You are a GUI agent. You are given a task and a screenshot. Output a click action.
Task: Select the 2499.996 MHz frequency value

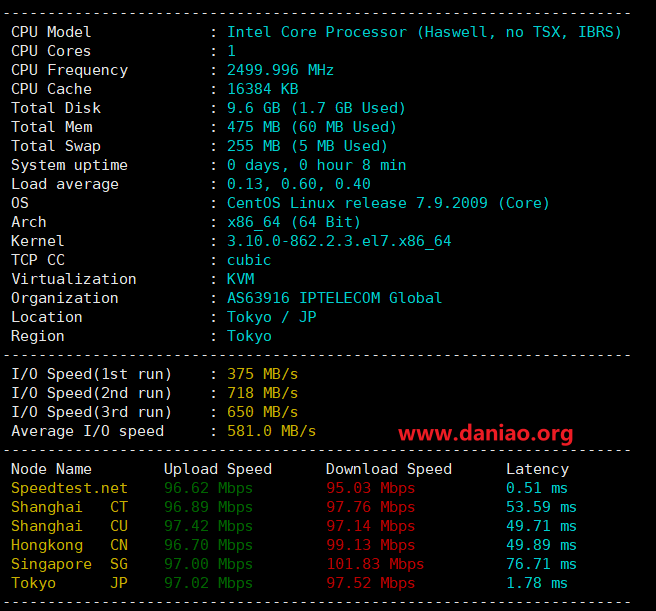(280, 70)
